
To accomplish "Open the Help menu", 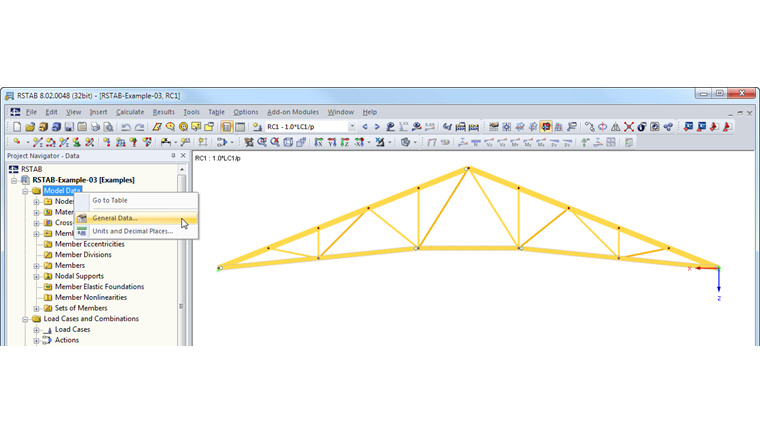I will pyautogui.click(x=369, y=112).
